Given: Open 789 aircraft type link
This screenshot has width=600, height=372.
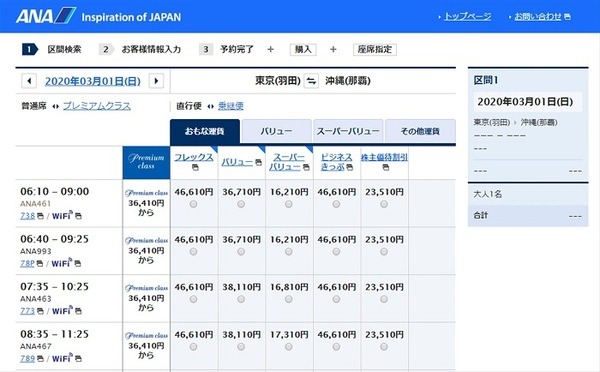Looking at the screenshot, I should [x=28, y=359].
